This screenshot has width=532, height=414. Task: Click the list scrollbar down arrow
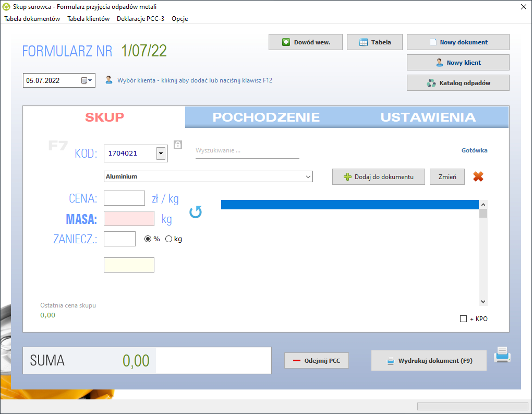coord(483,302)
